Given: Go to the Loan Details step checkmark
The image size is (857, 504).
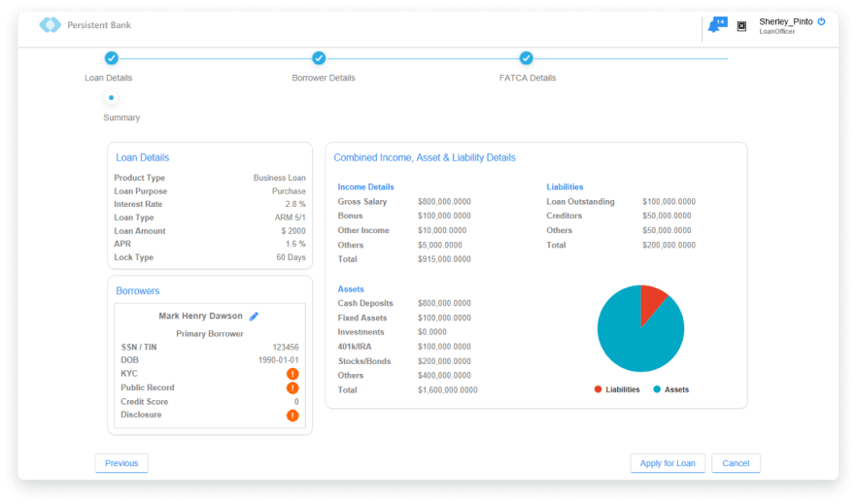Looking at the screenshot, I should coord(111,58).
